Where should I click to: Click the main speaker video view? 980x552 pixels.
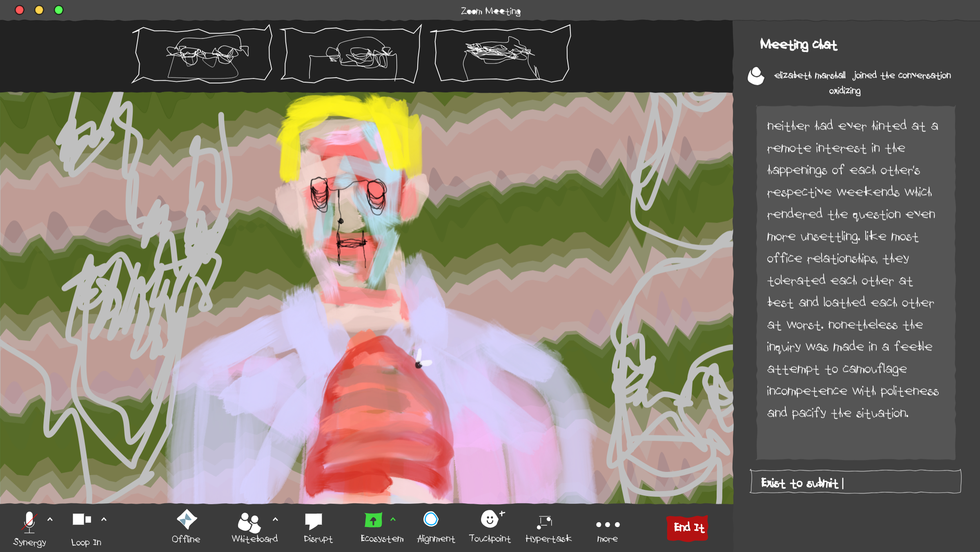366,298
